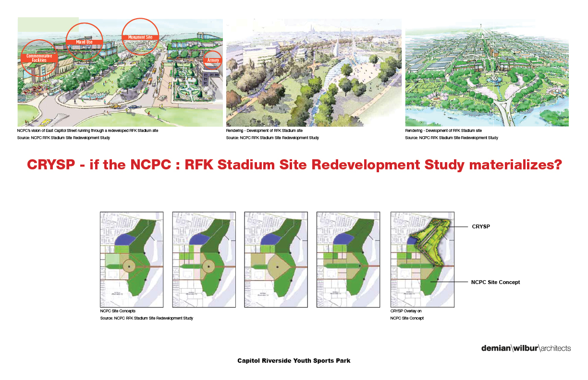The height and width of the screenshot is (380, 588).
Task: Open the middle RFK Stadium site rendering
Action: coord(314,72)
